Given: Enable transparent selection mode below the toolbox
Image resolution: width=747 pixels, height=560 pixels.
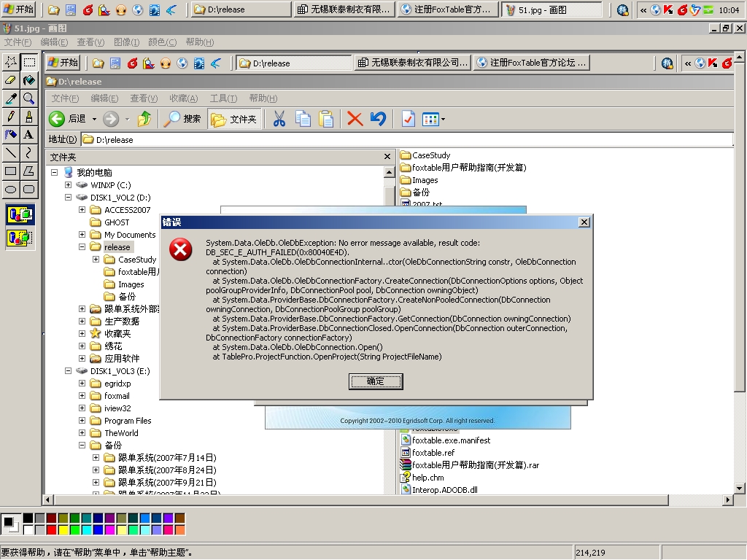Looking at the screenshot, I should pos(20,237).
